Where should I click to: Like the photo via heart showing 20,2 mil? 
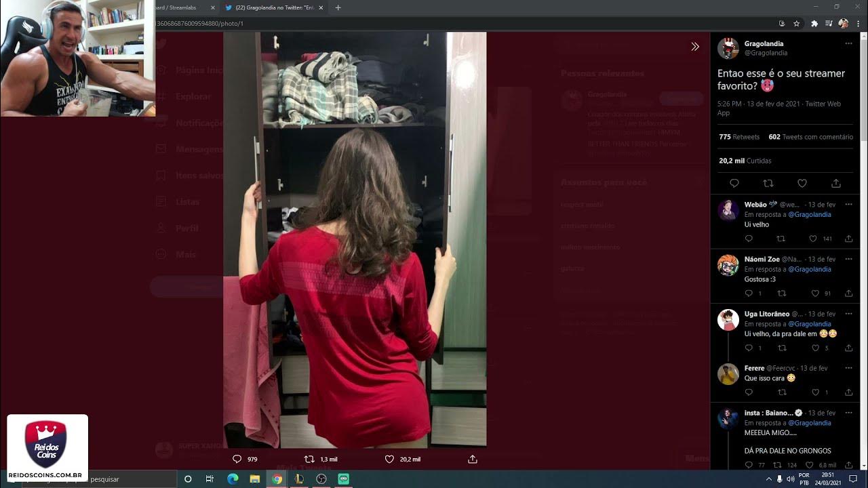[389, 459]
